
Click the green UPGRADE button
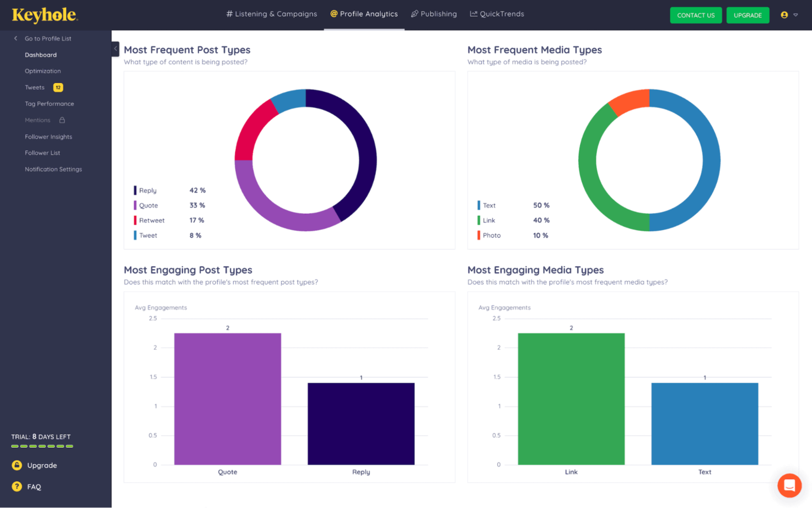[x=748, y=15]
